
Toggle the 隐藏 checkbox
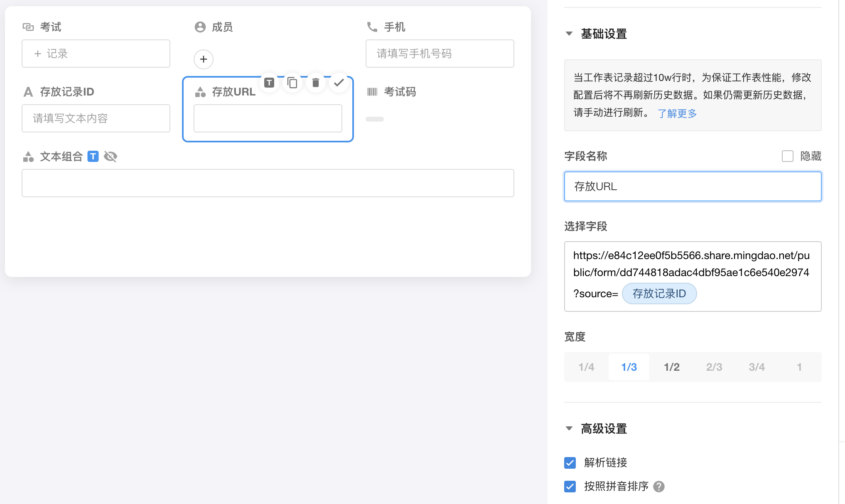(x=787, y=156)
